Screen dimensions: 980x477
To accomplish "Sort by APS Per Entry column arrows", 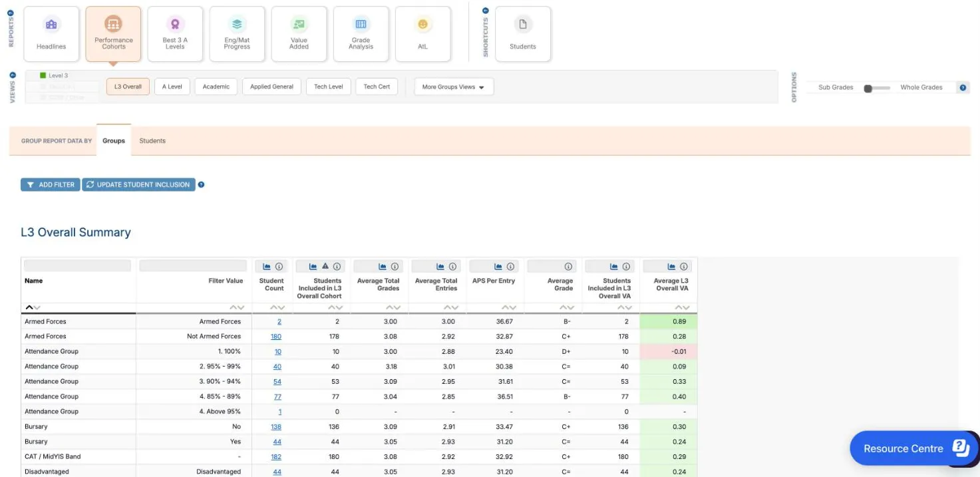I will pyautogui.click(x=509, y=307).
